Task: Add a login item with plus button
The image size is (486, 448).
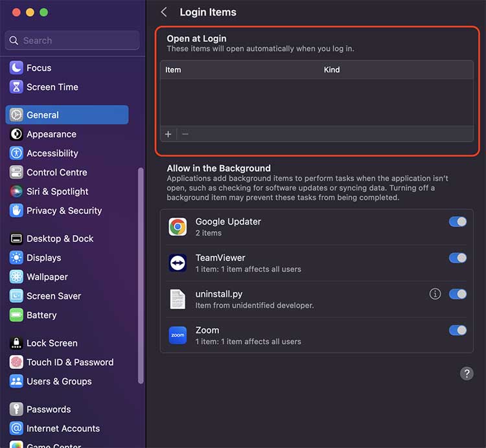Action: (168, 135)
